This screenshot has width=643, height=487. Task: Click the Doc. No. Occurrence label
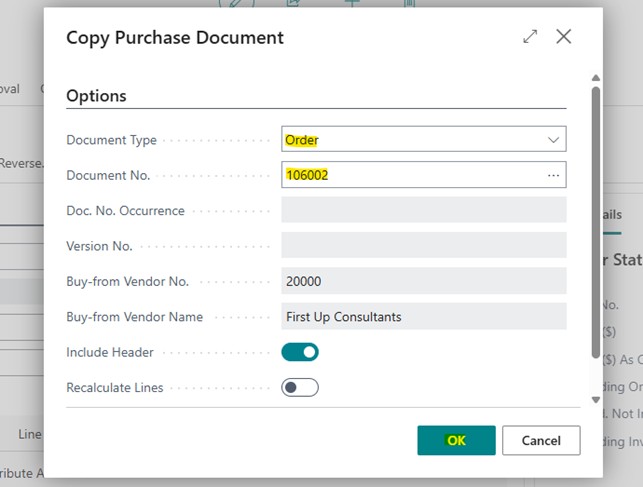[125, 211]
